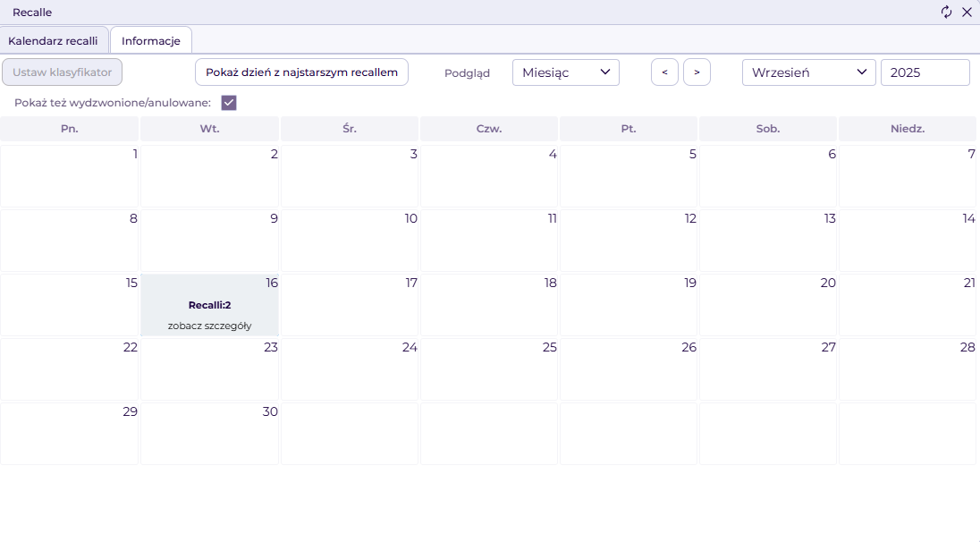Select calendar day 25
The image size is (980, 542).
click(x=489, y=369)
